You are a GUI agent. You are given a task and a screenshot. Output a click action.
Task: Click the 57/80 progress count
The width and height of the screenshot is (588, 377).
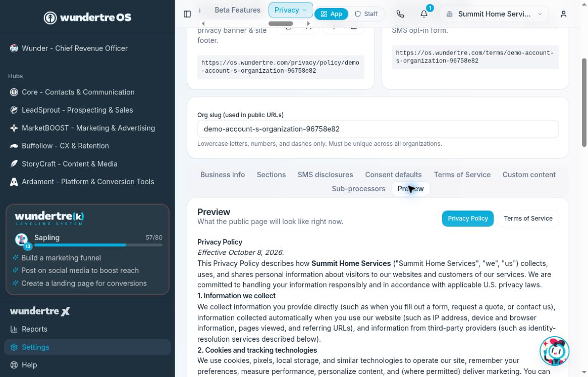[x=154, y=237]
